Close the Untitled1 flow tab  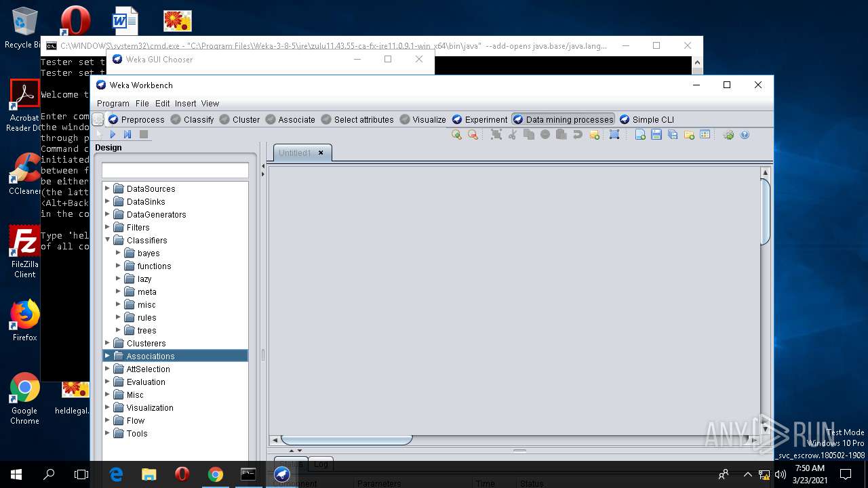pyautogui.click(x=321, y=152)
